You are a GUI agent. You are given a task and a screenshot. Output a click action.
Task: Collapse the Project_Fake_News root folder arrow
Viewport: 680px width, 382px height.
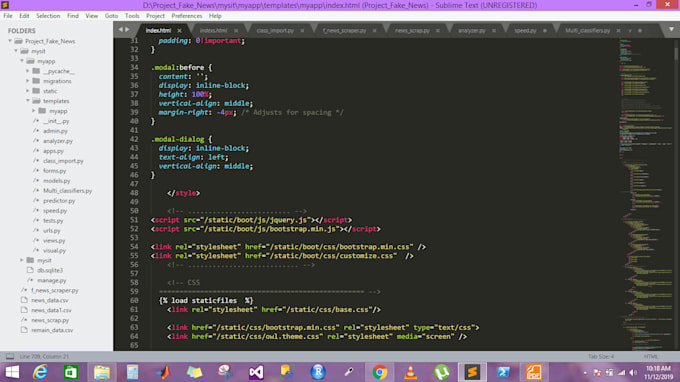pos(10,41)
